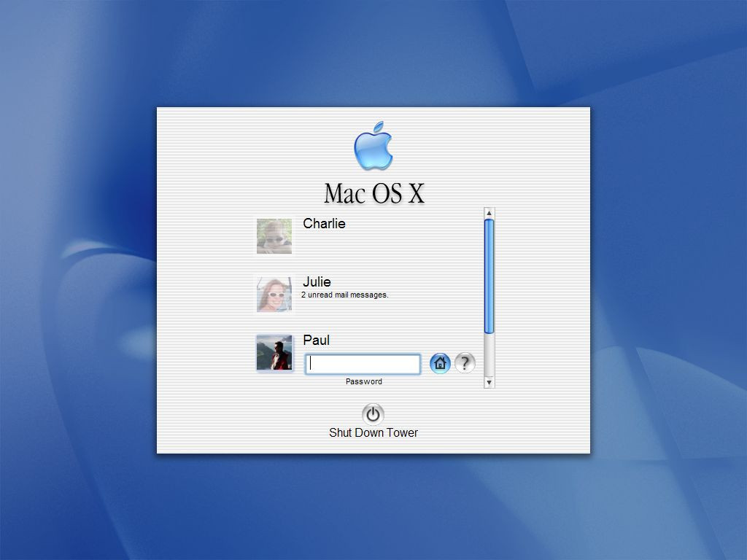Screen dimensions: 747x560
Task: Click the Shut Down power icon
Action: (x=373, y=414)
